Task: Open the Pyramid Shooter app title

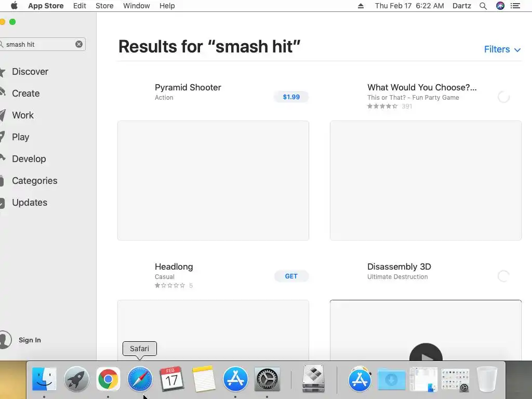Action: (x=188, y=87)
